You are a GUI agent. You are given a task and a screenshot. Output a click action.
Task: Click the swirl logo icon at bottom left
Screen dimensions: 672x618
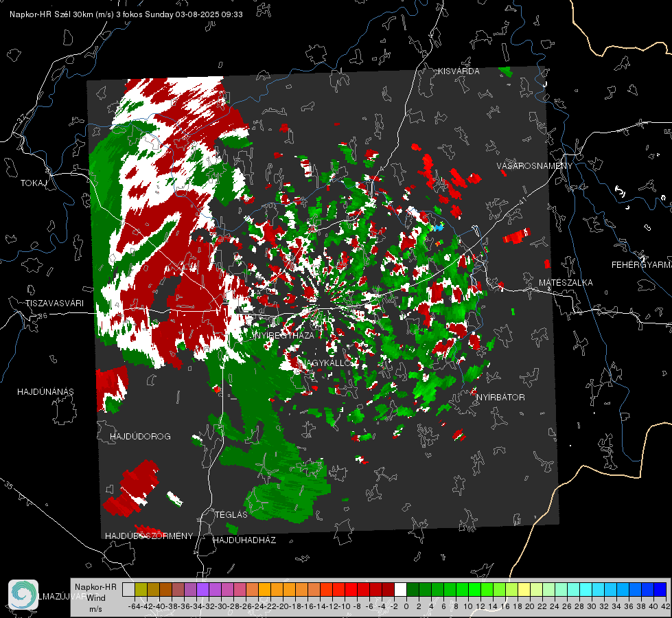23,594
